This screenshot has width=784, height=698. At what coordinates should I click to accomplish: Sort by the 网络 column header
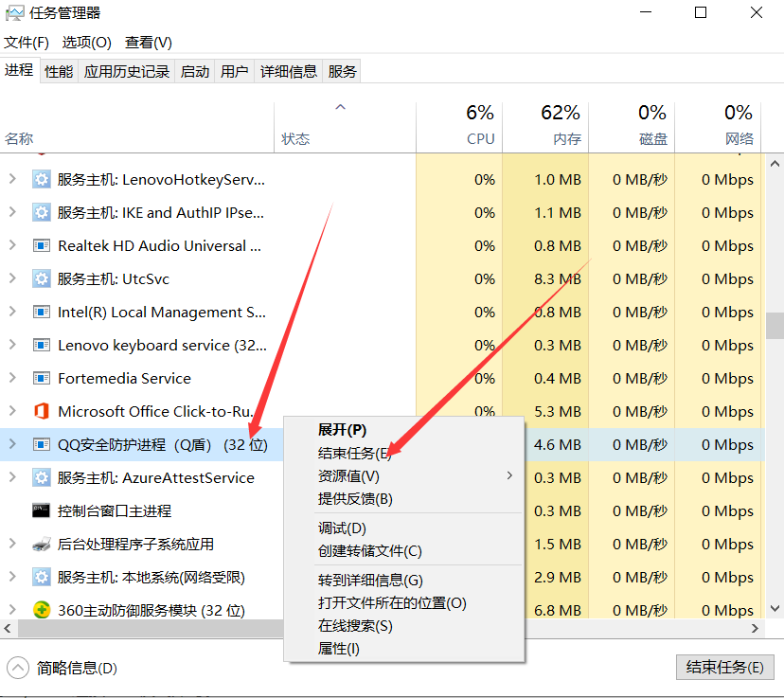718,128
